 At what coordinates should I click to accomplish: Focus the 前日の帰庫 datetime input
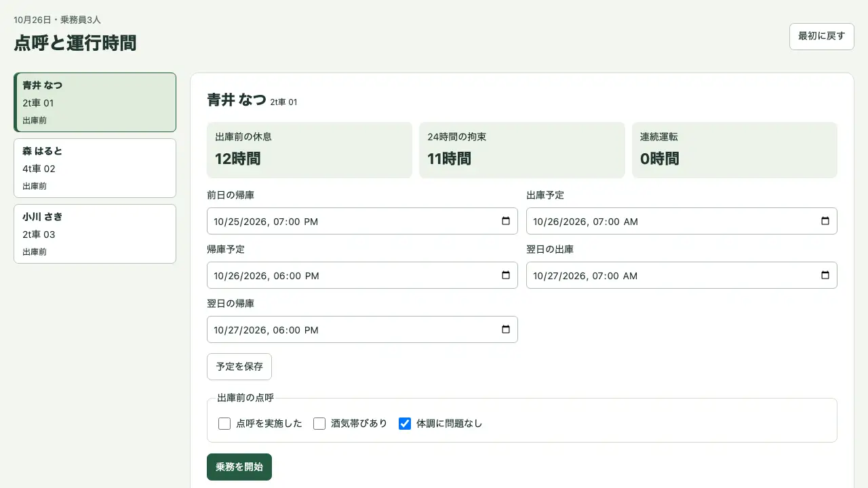362,221
